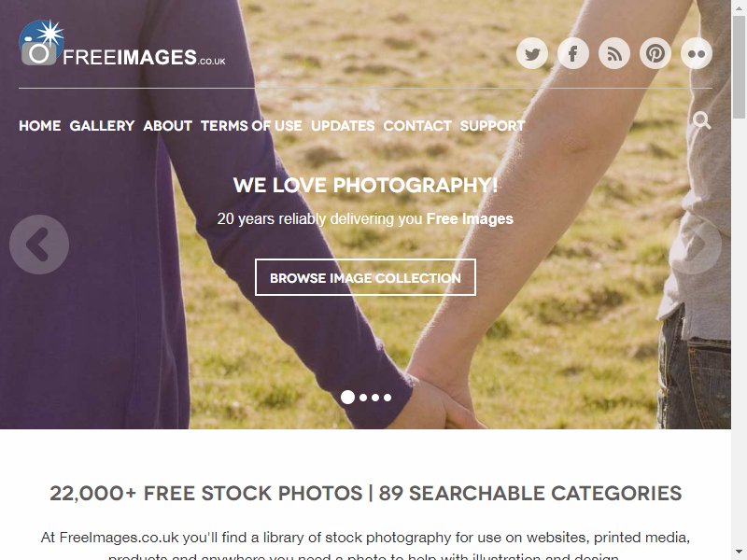Open the Contact page link
The width and height of the screenshot is (747, 560).
pyautogui.click(x=417, y=126)
